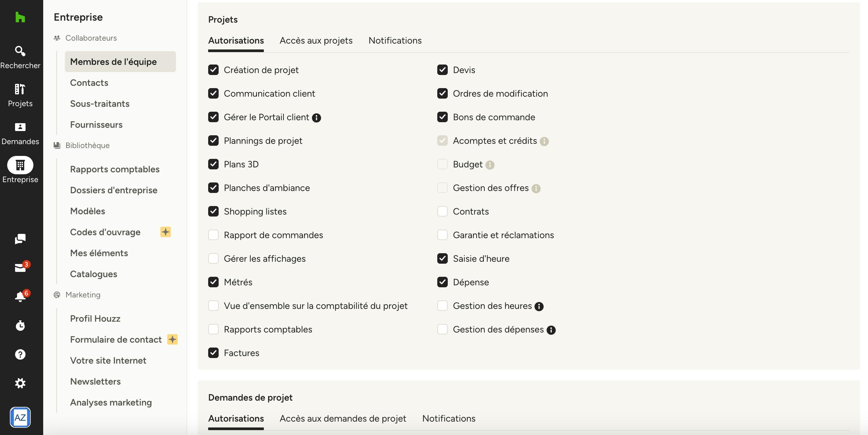
Task: Open notifications bell with 6 badge
Action: pyautogui.click(x=20, y=296)
